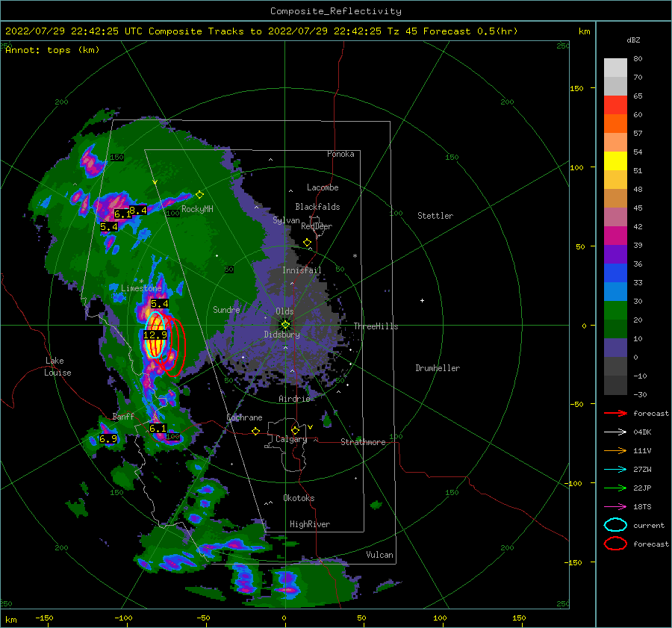Screen dimensions: 672x628
Task: Click the Lake Louise label
Action: [x=57, y=367]
